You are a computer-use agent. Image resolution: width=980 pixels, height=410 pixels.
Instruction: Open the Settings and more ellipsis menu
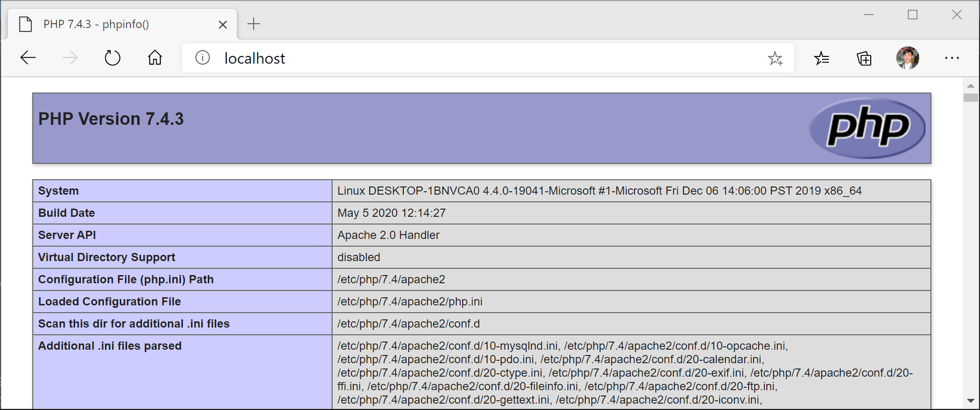[952, 58]
